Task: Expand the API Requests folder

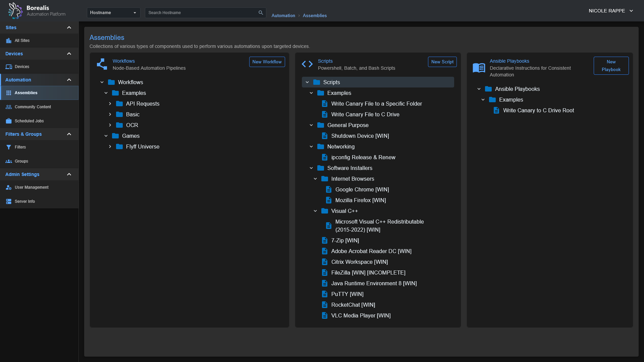Action: [x=110, y=104]
